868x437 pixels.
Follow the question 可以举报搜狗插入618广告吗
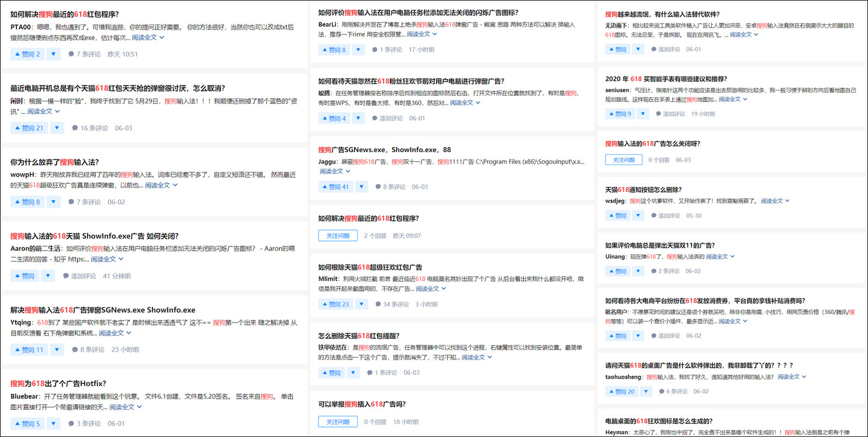tap(338, 422)
